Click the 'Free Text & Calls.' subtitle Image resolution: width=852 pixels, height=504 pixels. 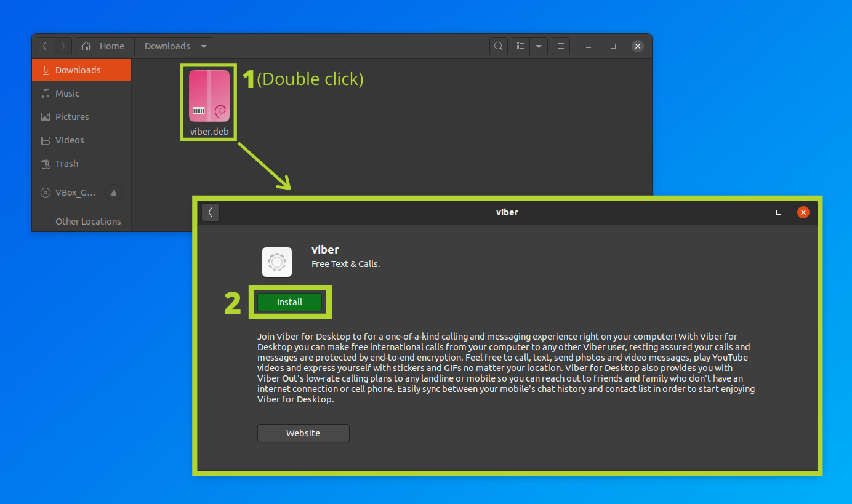point(346,264)
